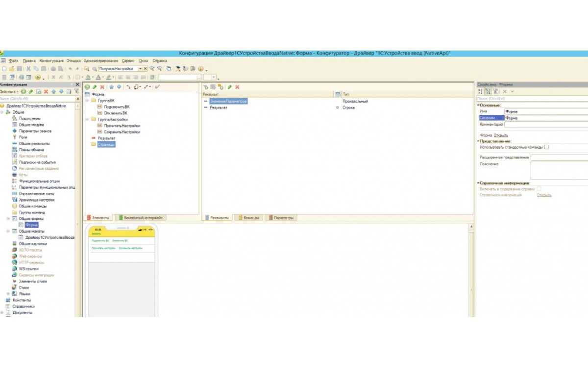Collapse the ГруппаВК folder in form tree

tap(87, 101)
